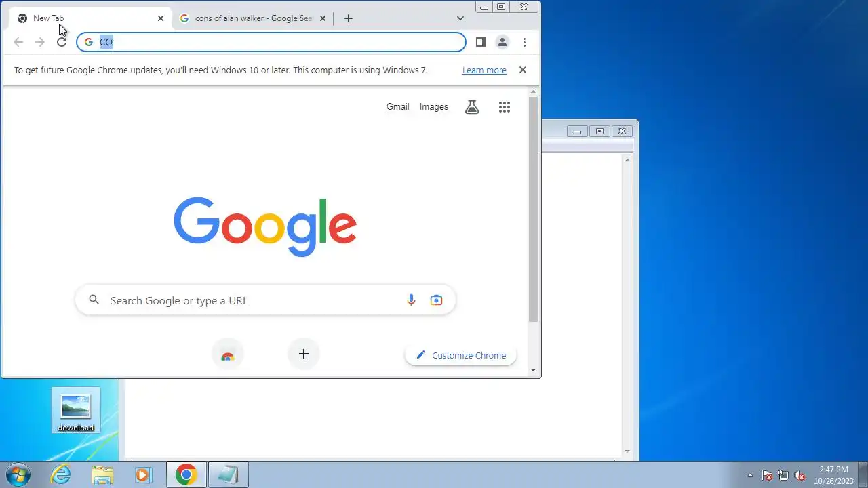Image resolution: width=868 pixels, height=488 pixels.
Task: Click in the Chrome address bar
Action: pos(271,42)
